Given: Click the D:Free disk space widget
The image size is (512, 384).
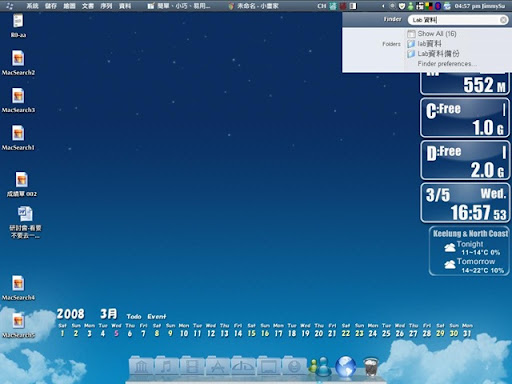Looking at the screenshot, I should coord(465,160).
